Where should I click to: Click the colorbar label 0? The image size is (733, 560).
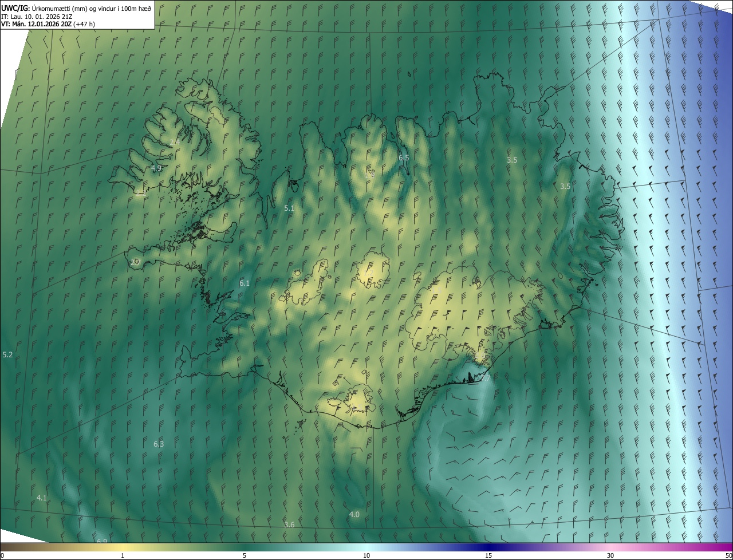2,555
